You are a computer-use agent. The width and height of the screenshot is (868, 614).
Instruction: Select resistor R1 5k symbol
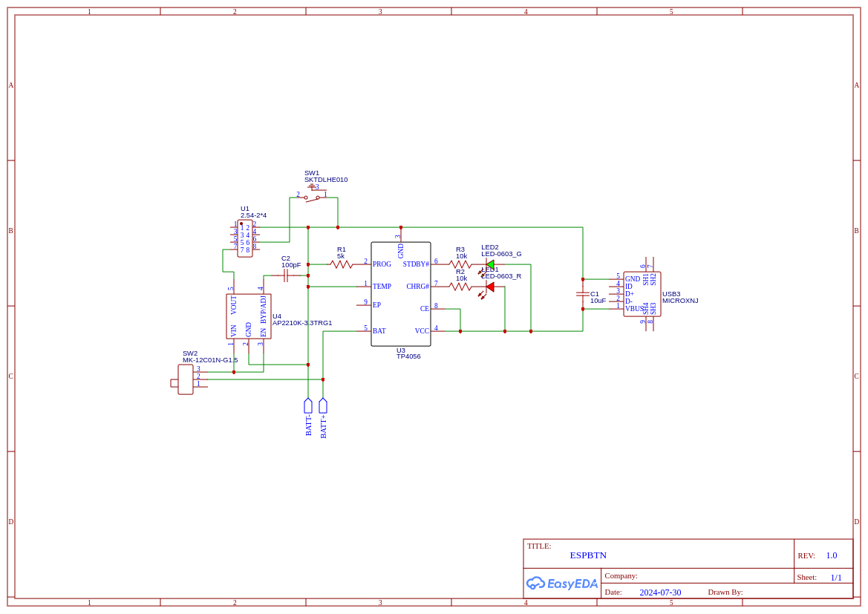341,264
